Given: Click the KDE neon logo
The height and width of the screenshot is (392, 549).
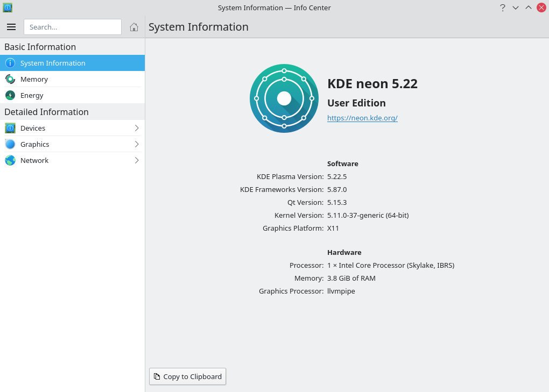Looking at the screenshot, I should (x=284, y=98).
